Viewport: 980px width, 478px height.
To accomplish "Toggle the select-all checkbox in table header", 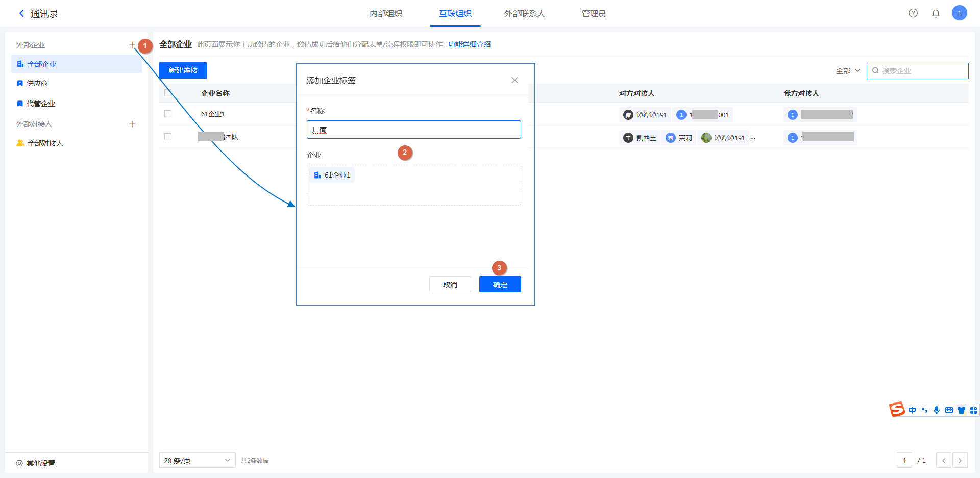I will click(x=168, y=93).
